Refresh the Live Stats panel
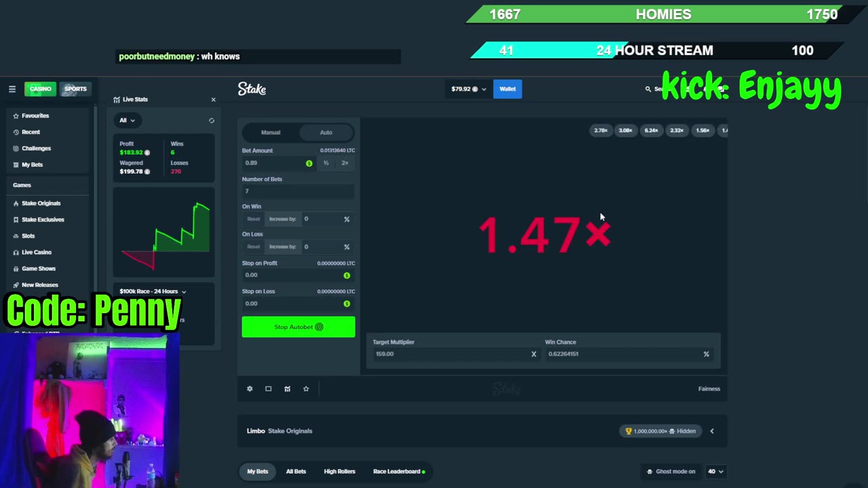The image size is (868, 488). pos(212,121)
